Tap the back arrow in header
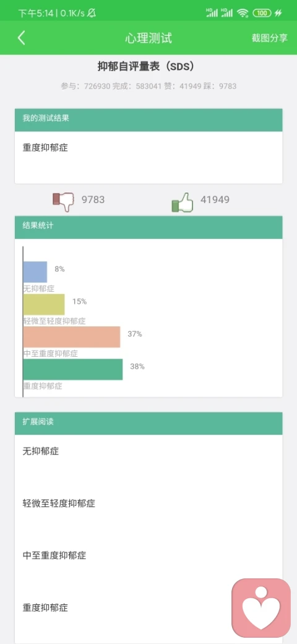 pyautogui.click(x=21, y=38)
